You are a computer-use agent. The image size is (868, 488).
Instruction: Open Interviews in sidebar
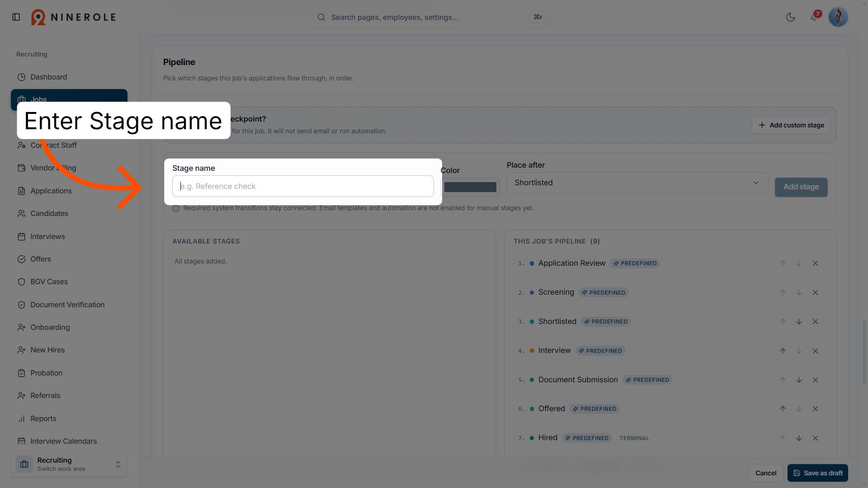pyautogui.click(x=69, y=236)
